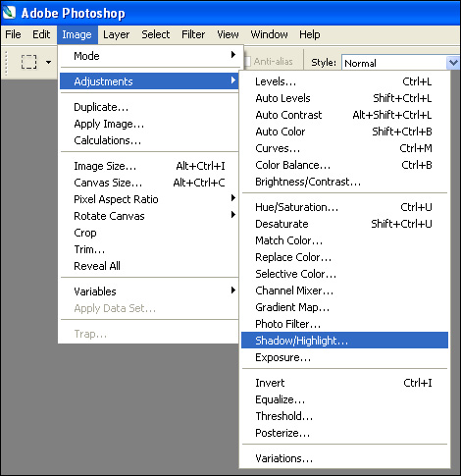
Task: Choose Posterize… adjustment
Action: click(344, 433)
